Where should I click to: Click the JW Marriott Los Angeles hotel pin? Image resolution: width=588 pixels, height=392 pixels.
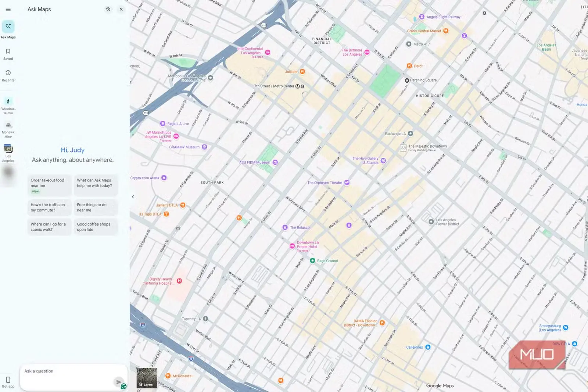point(176,136)
